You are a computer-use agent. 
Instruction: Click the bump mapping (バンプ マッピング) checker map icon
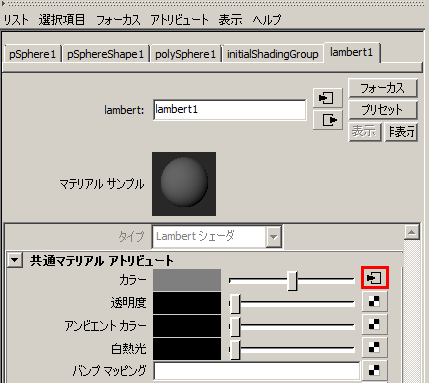pos(375,370)
